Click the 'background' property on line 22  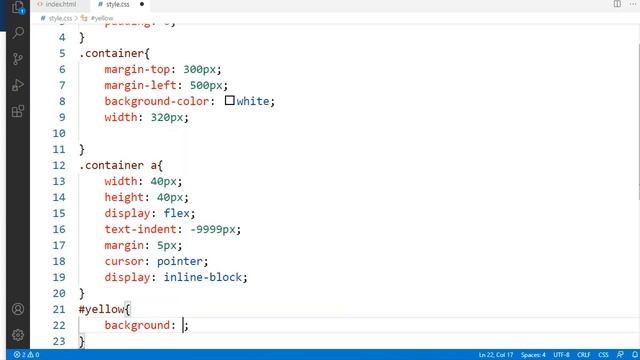(137, 325)
